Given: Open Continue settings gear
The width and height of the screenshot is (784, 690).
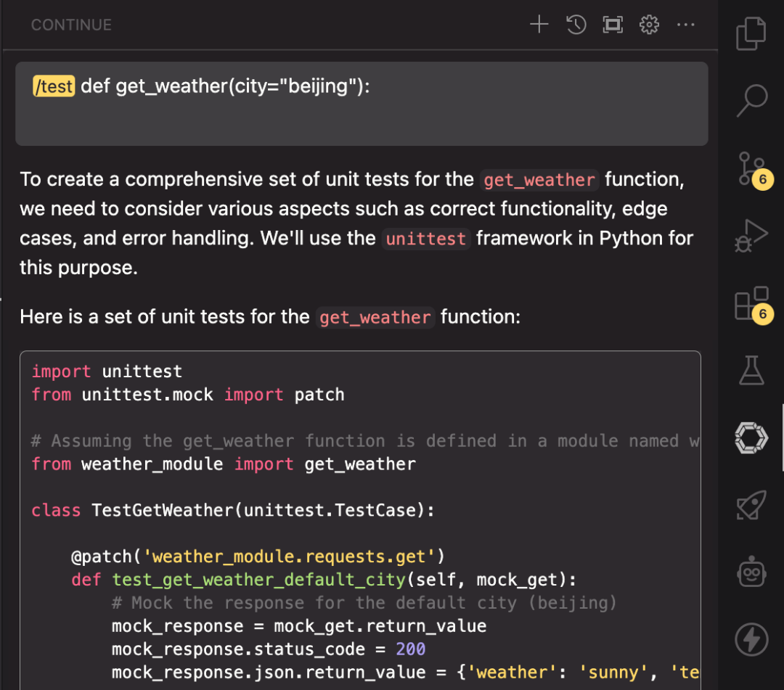Looking at the screenshot, I should click(649, 24).
